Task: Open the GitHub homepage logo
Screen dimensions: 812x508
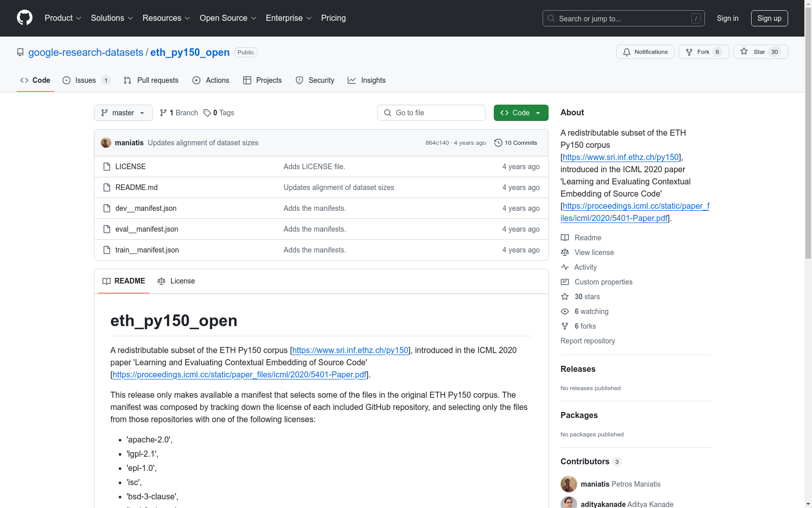Action: click(x=24, y=18)
